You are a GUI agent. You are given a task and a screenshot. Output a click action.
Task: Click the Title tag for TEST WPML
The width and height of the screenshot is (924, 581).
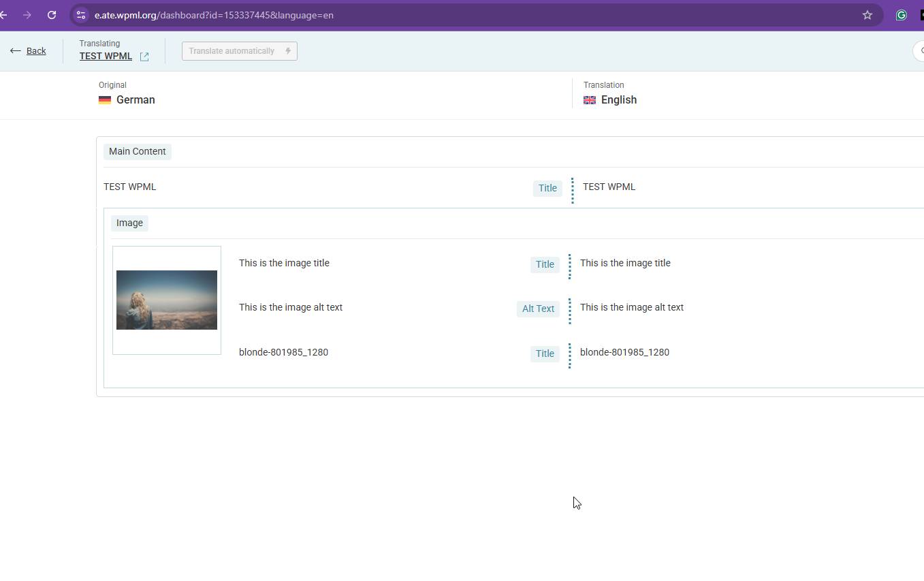click(547, 188)
